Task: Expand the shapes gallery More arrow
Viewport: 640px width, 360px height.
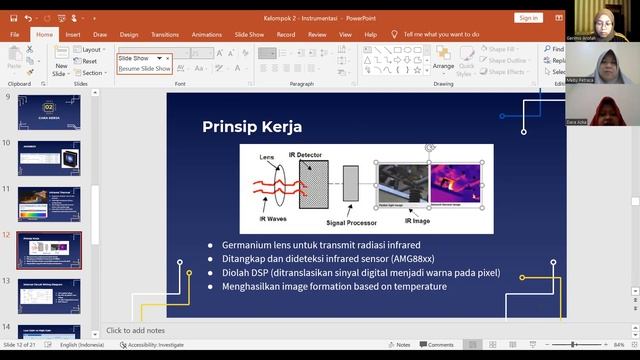Action: pyautogui.click(x=427, y=70)
